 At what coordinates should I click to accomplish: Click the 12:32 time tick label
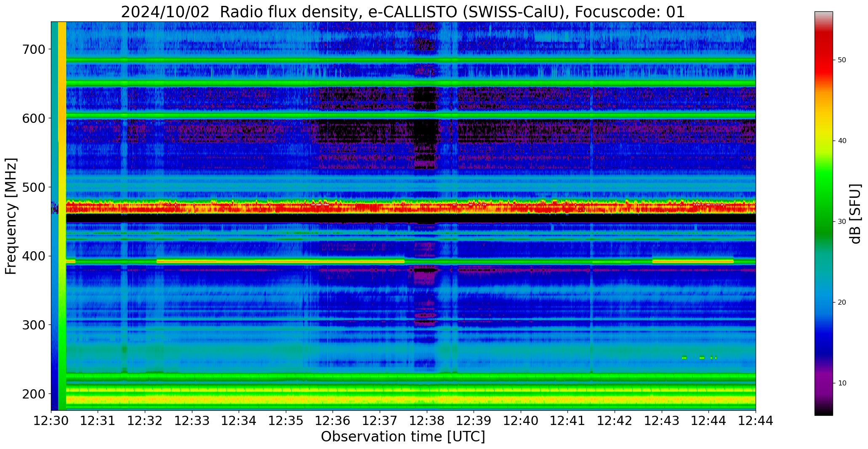pyautogui.click(x=145, y=421)
